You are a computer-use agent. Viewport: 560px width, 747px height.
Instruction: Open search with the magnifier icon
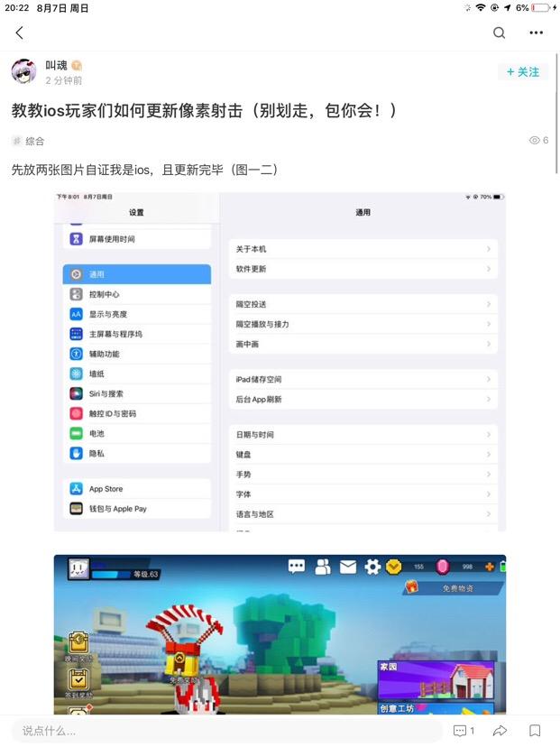click(x=499, y=32)
